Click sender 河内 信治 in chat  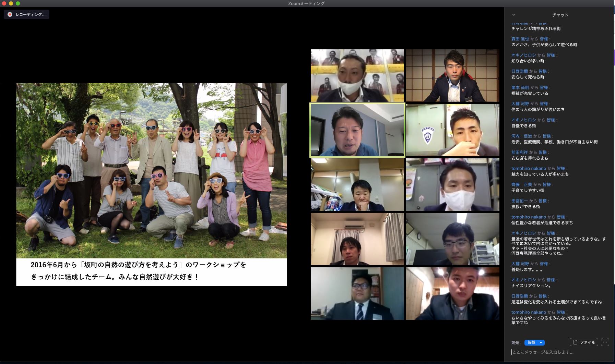click(x=521, y=136)
